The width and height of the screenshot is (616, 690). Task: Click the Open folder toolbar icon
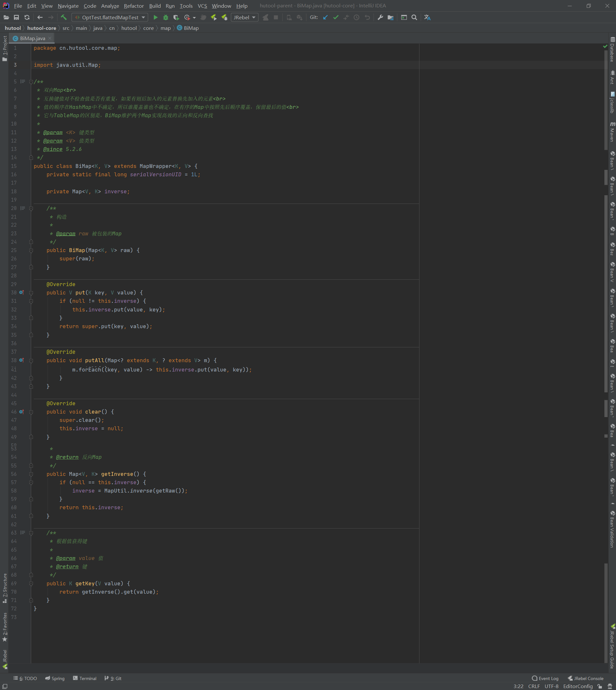[x=6, y=17]
